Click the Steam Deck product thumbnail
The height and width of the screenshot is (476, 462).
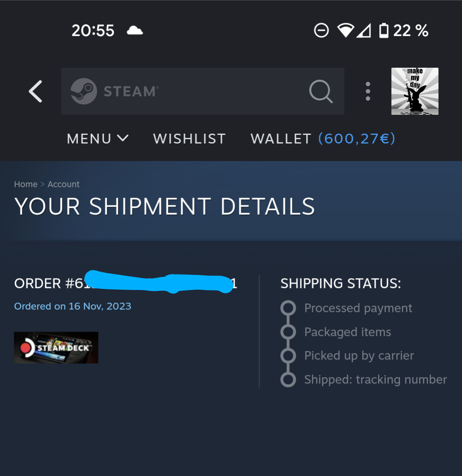(x=56, y=347)
